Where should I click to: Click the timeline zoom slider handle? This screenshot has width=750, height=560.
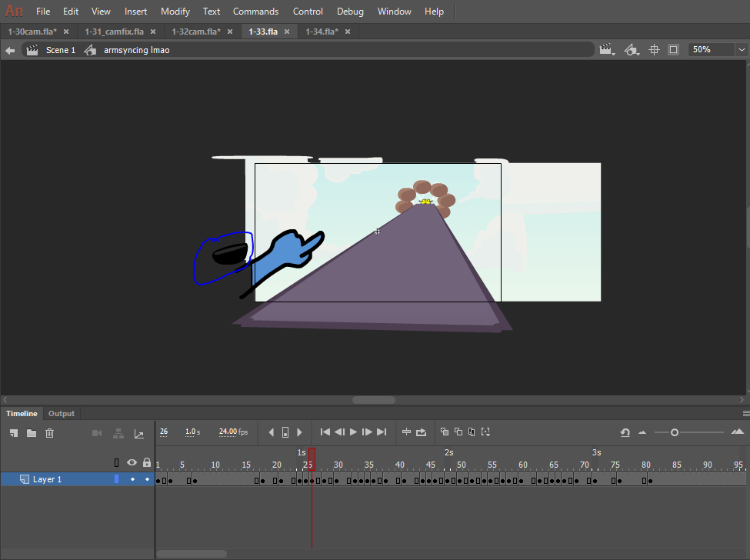tap(675, 432)
